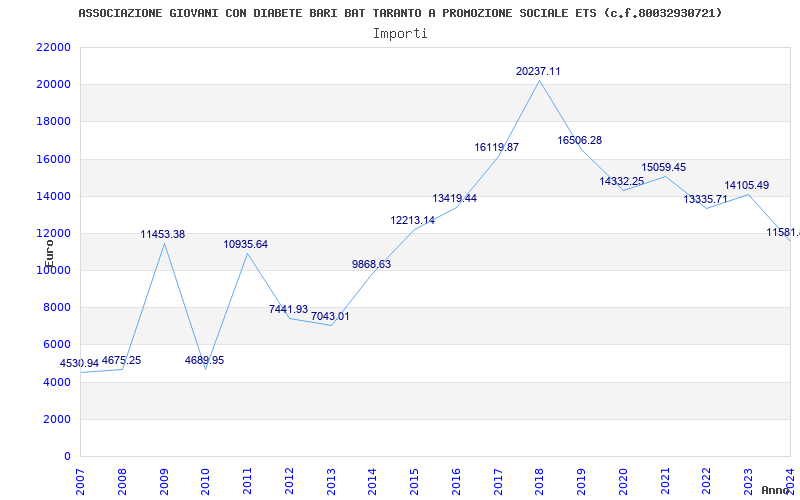Click the 'Anno' x-axis label
The width and height of the screenshot is (800, 500).
tap(775, 490)
